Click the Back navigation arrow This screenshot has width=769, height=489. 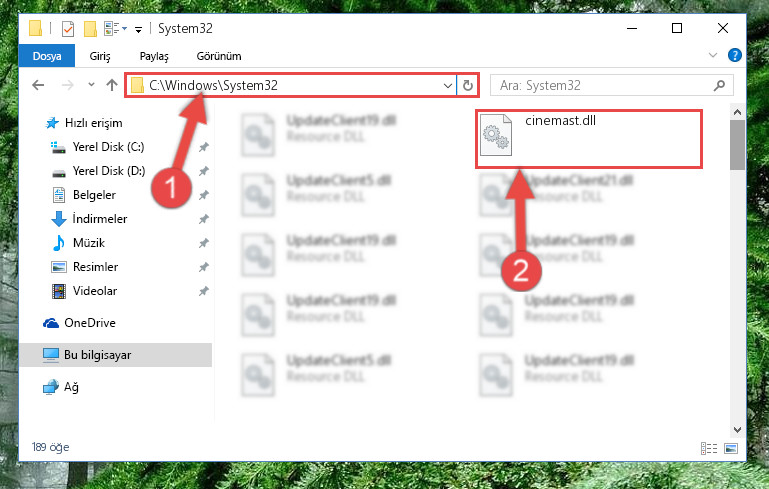[38, 85]
